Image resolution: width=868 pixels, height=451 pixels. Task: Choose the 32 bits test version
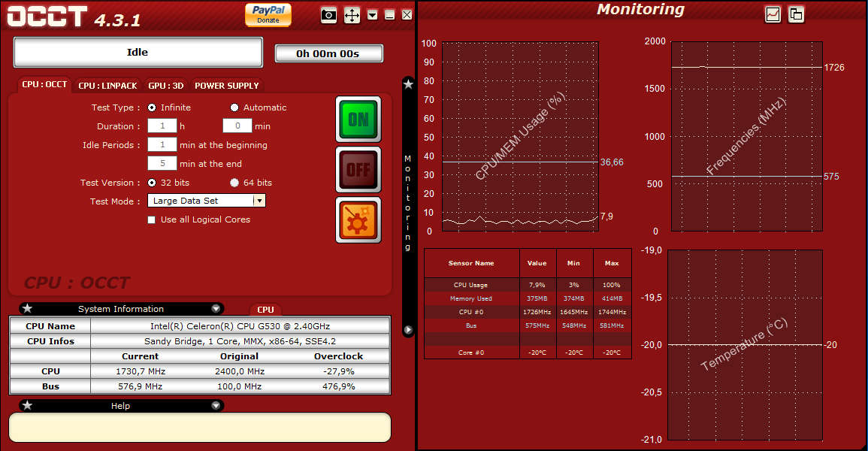click(152, 183)
